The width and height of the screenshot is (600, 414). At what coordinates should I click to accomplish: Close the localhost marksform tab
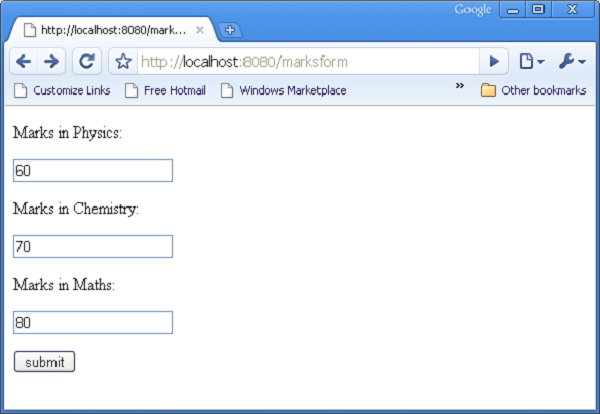[x=200, y=30]
